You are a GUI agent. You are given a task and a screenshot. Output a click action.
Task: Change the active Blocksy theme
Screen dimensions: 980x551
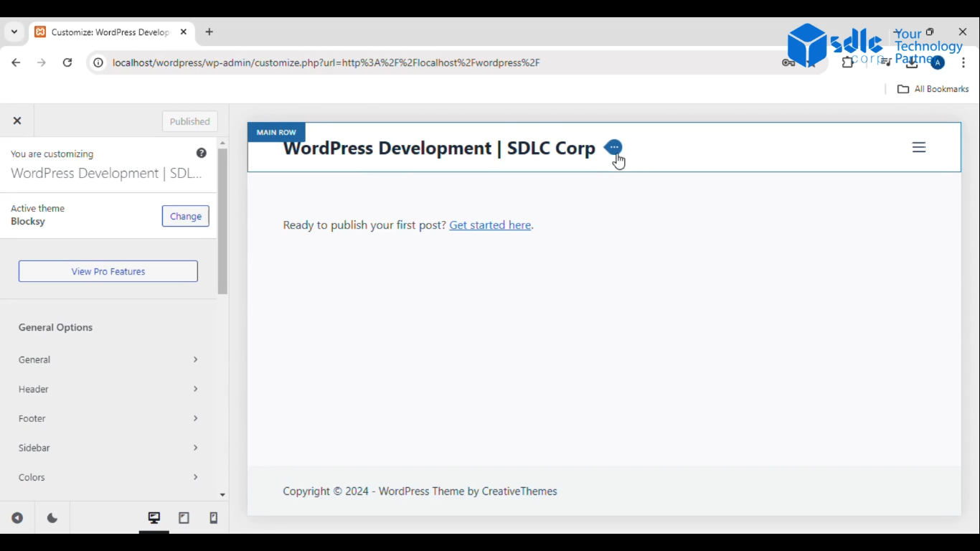pos(186,216)
